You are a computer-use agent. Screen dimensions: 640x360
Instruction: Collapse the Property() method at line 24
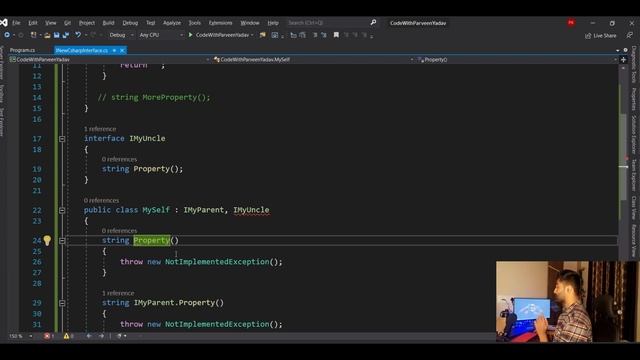click(x=62, y=241)
